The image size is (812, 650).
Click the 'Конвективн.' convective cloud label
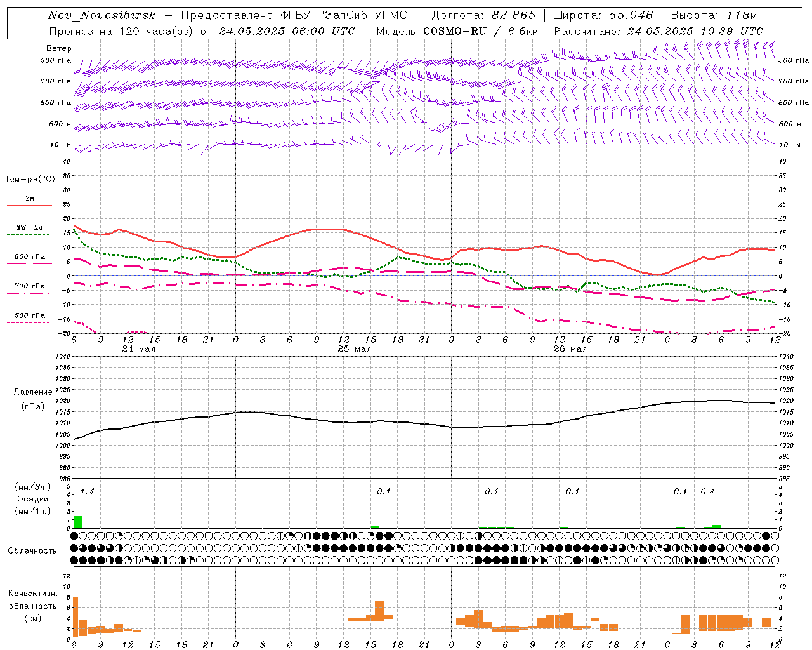pyautogui.click(x=33, y=594)
